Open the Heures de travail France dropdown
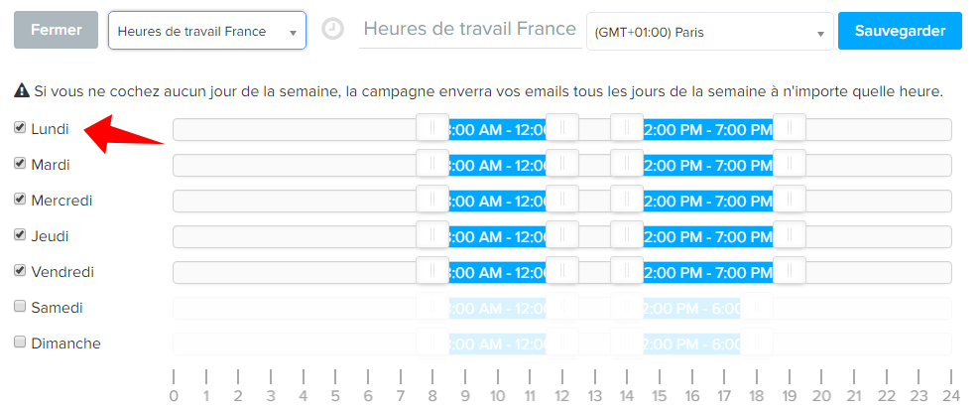 coord(207,30)
